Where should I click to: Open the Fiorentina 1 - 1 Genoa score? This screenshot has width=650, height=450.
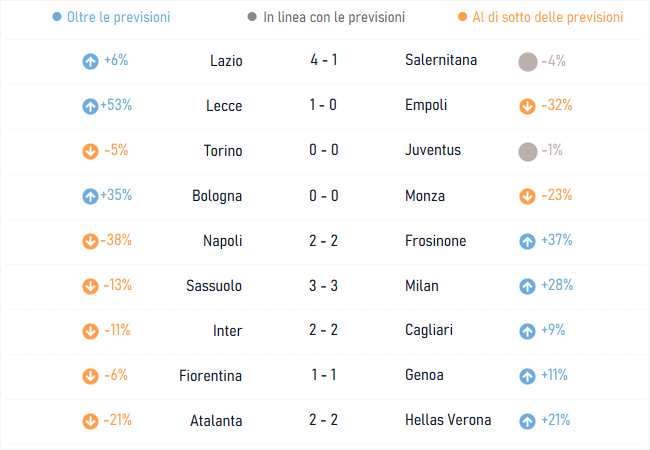point(323,375)
